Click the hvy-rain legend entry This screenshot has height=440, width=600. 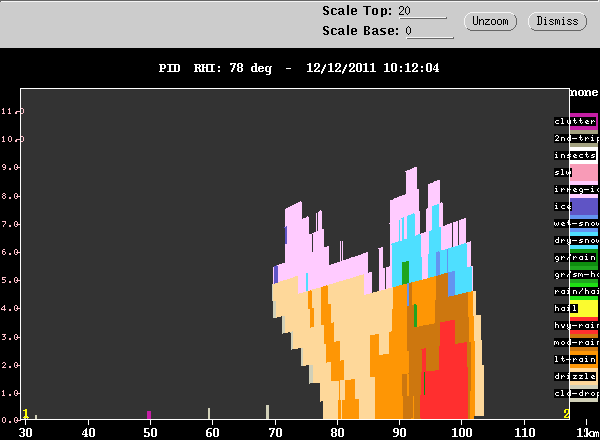pos(576,325)
